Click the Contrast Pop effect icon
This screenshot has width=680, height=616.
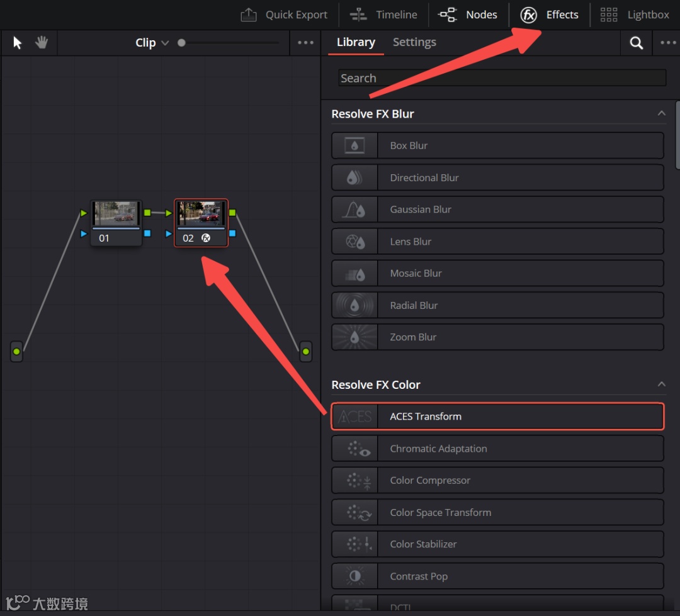(354, 576)
